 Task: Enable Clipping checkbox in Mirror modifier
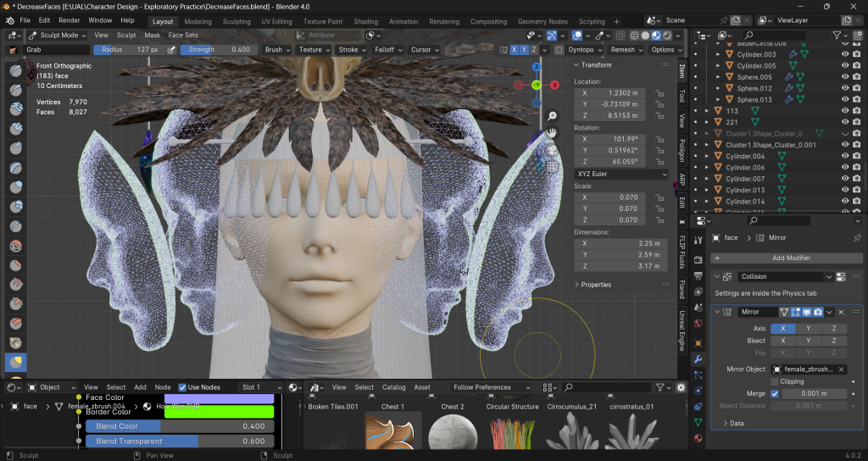(x=775, y=381)
